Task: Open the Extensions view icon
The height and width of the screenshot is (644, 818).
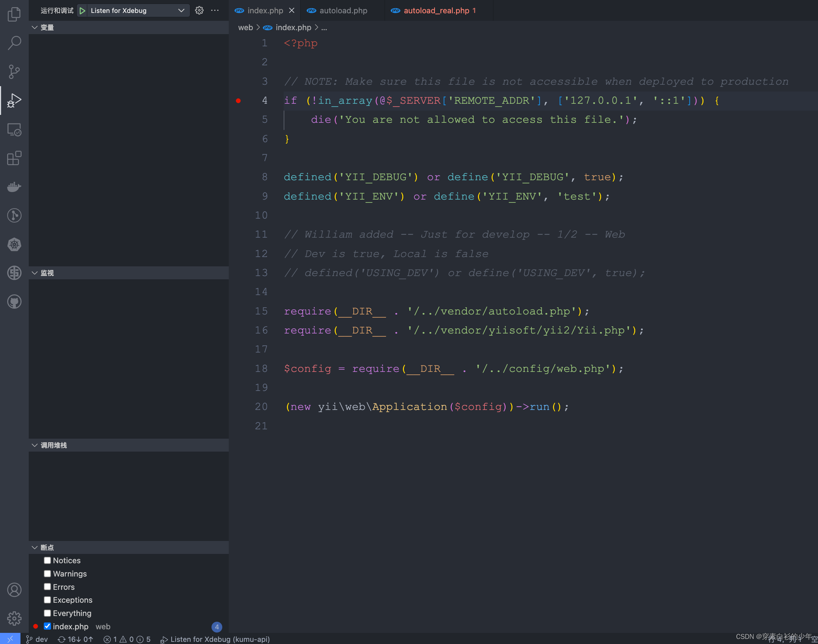Action: click(14, 158)
